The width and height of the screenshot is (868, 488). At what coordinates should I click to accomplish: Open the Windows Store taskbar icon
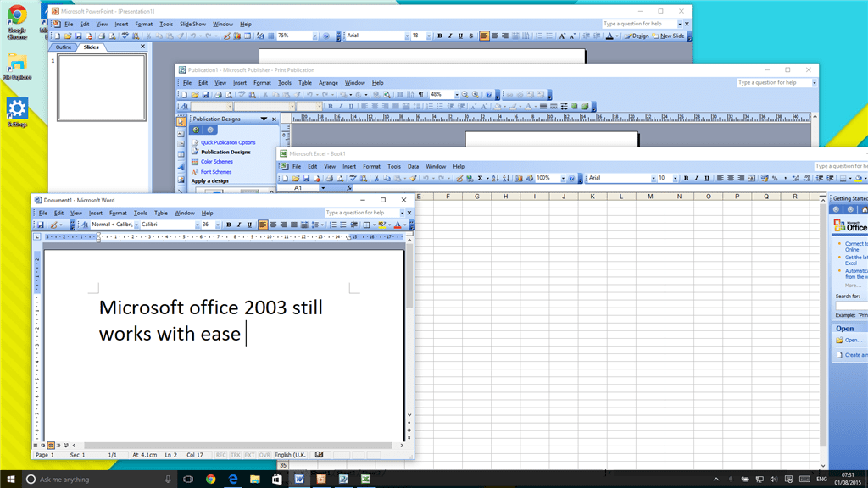point(277,480)
